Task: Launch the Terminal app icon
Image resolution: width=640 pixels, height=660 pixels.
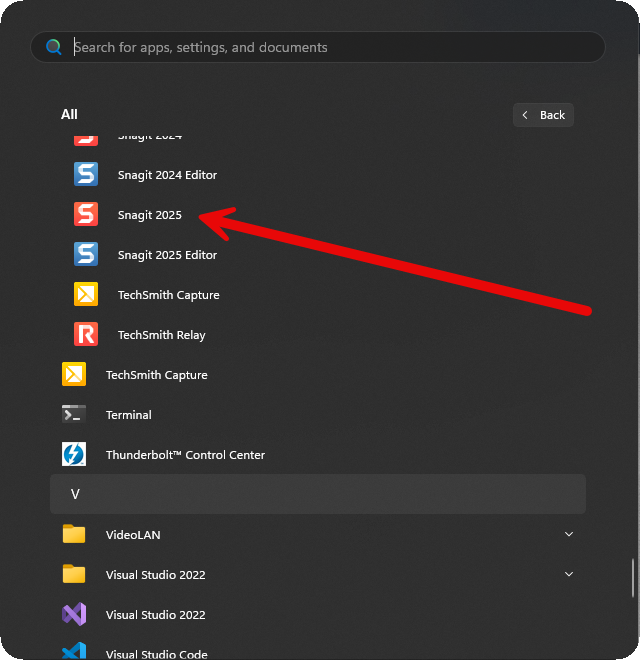Action: tap(74, 414)
